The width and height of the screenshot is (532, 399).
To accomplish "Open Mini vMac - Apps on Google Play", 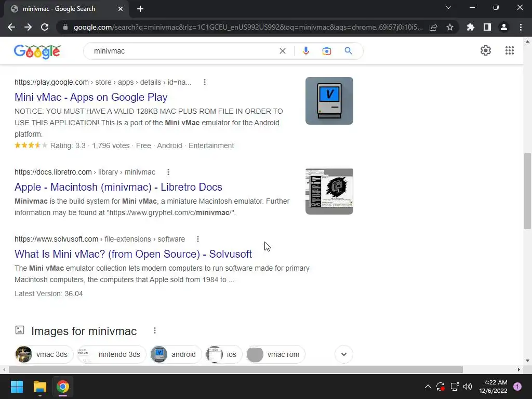I will click(x=91, y=97).
